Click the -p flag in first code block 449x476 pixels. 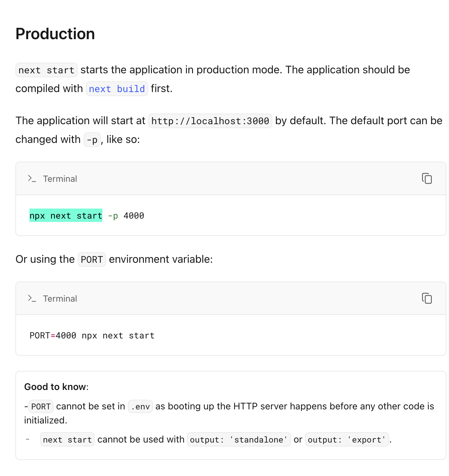tap(113, 216)
